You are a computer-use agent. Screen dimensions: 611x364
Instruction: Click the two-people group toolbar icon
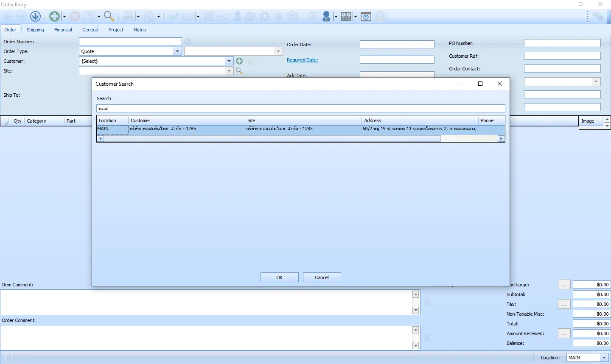(251, 17)
